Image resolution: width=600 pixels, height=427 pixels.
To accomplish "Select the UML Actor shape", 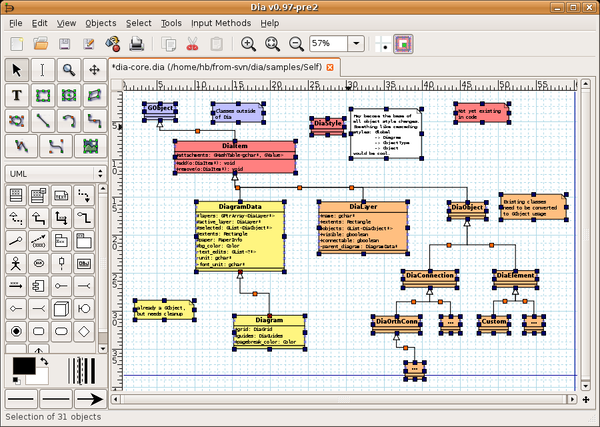I will click(17, 263).
